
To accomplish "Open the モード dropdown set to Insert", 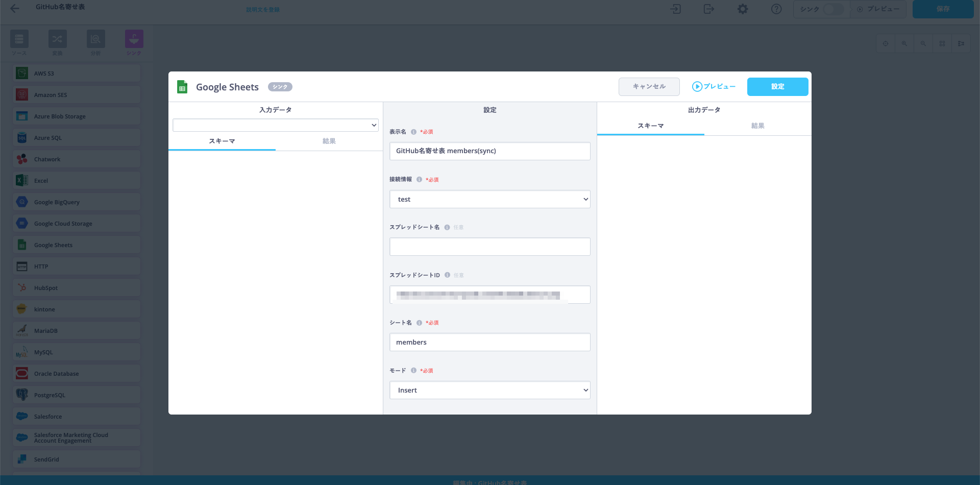I will (489, 390).
